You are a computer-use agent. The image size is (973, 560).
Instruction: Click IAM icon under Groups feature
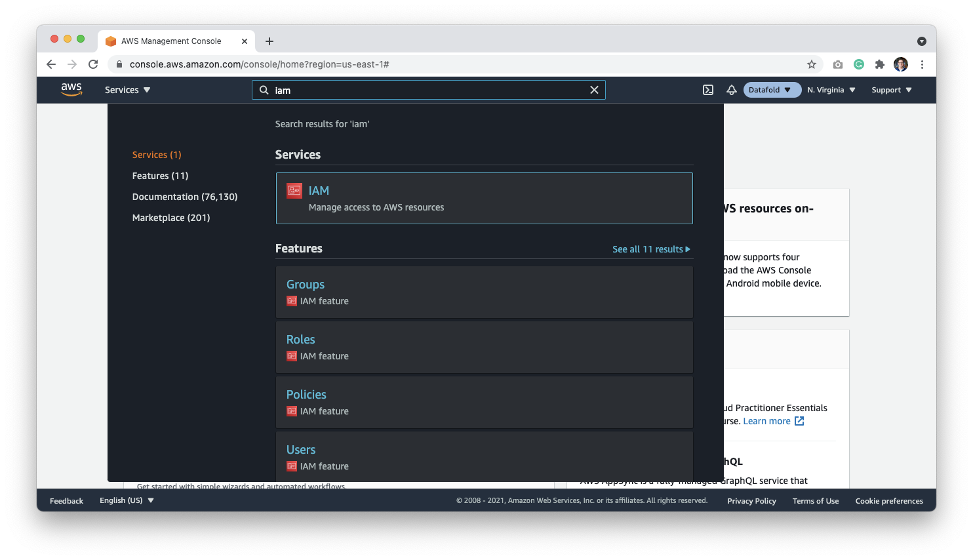292,301
